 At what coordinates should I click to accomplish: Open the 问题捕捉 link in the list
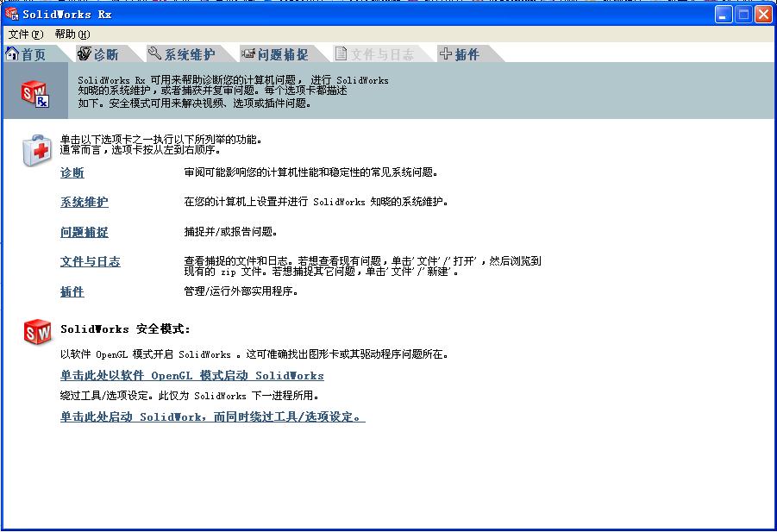click(x=85, y=232)
